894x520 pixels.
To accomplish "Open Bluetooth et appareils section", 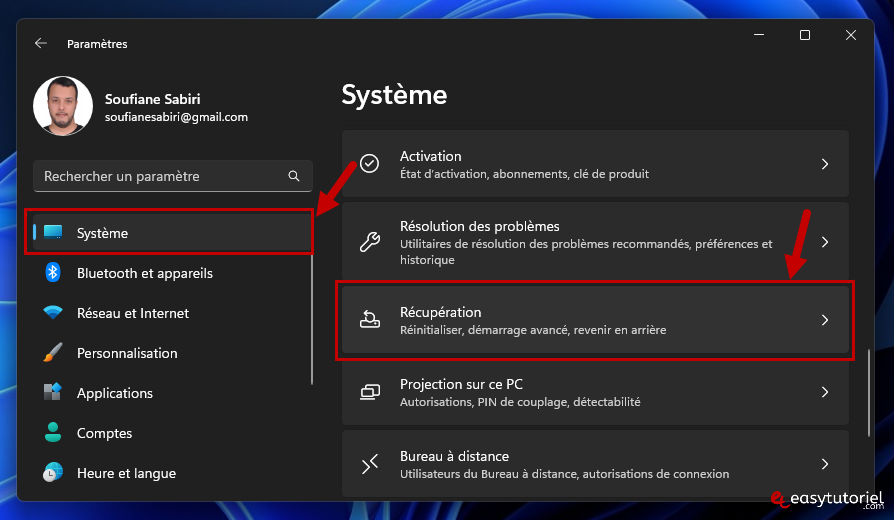I will (172, 273).
